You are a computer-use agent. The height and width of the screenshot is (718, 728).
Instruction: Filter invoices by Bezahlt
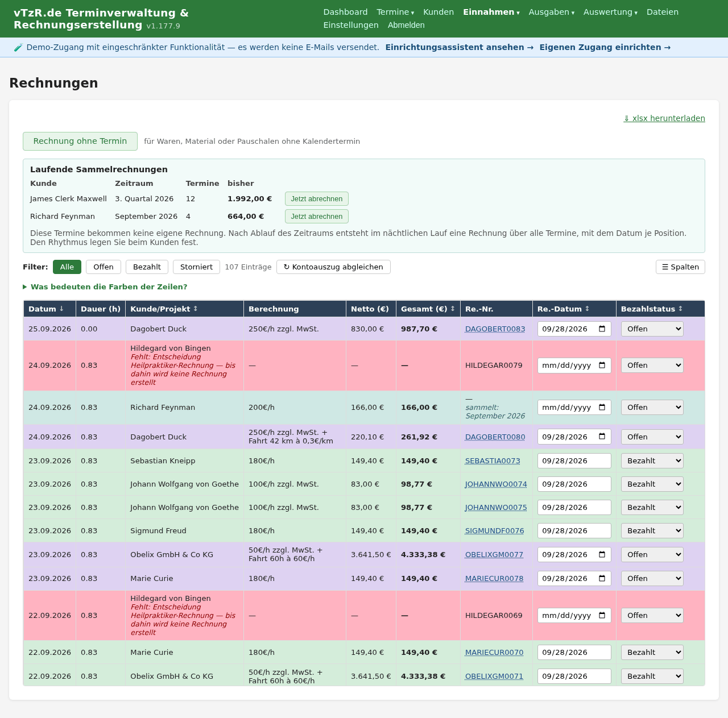coord(147,267)
